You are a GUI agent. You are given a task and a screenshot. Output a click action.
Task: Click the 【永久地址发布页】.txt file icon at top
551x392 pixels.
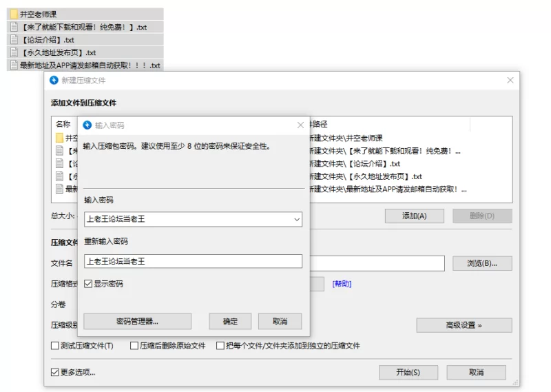(x=14, y=52)
